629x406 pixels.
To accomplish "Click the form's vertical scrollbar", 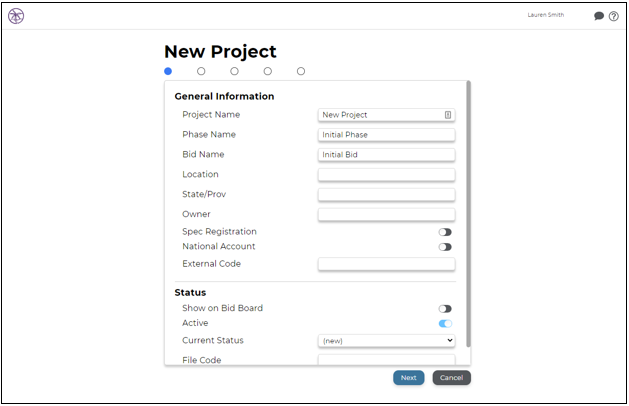I will (468, 215).
